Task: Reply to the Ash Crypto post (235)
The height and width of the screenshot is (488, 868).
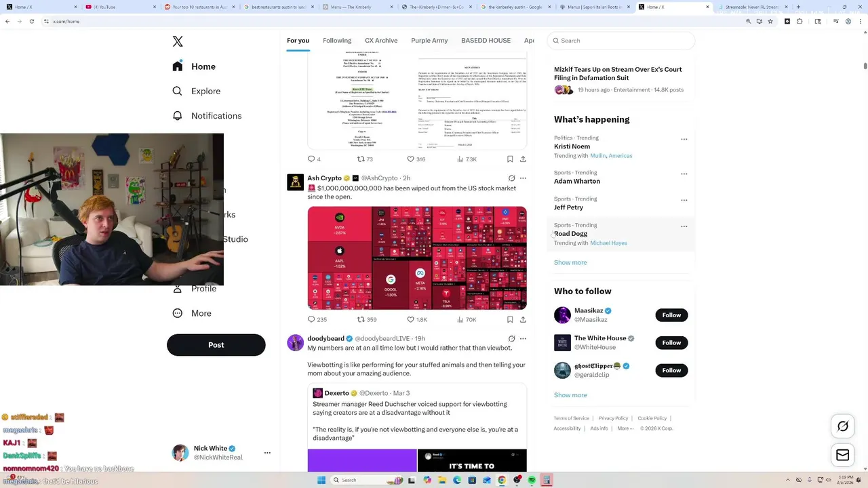Action: pos(317,319)
